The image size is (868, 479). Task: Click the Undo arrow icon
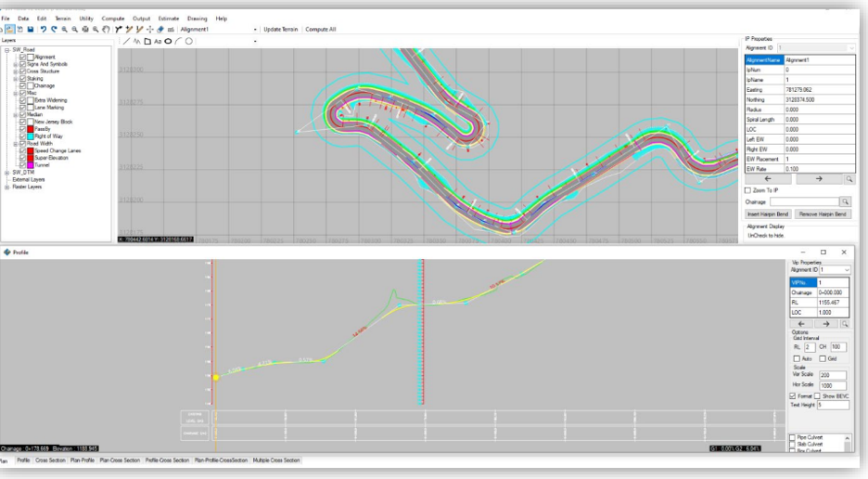pos(43,29)
